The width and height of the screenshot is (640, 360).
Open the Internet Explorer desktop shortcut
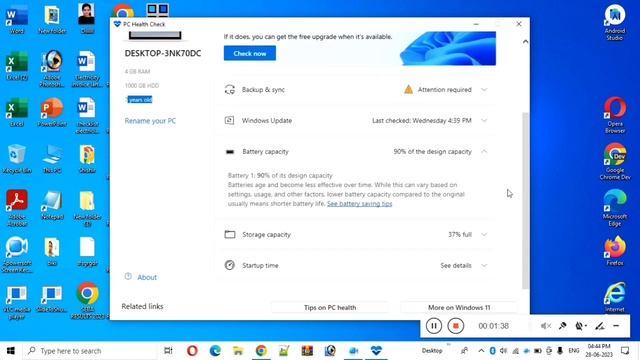click(x=615, y=297)
